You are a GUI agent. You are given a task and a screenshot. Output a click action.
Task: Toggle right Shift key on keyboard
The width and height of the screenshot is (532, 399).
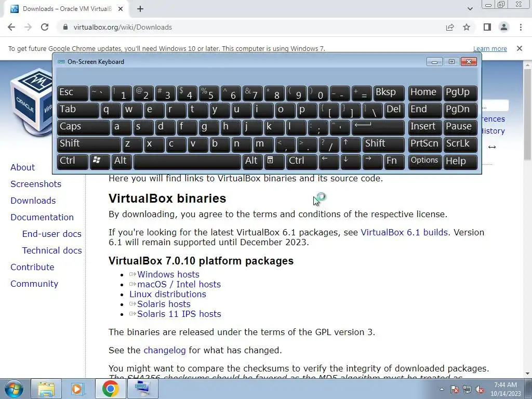click(383, 144)
